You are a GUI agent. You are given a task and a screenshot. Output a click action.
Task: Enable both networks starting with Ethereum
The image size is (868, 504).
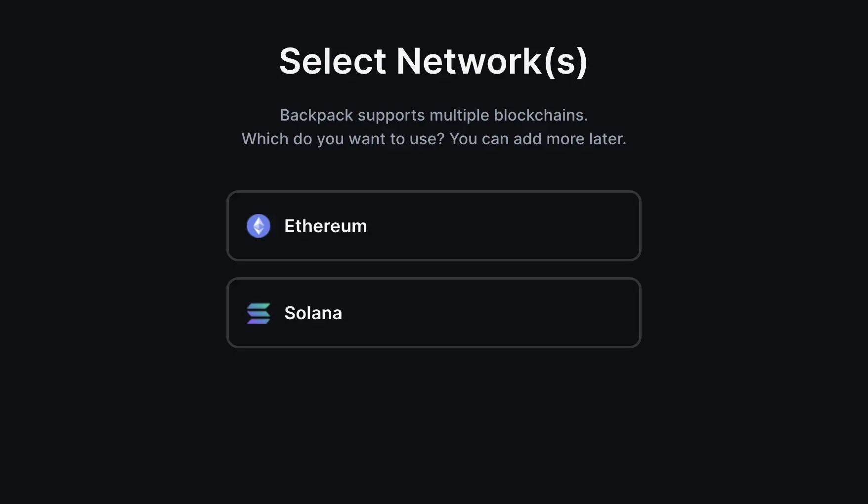pyautogui.click(x=434, y=225)
